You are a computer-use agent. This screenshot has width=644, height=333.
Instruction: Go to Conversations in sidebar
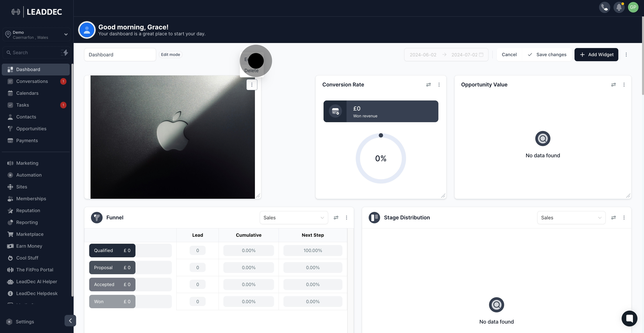click(x=36, y=81)
